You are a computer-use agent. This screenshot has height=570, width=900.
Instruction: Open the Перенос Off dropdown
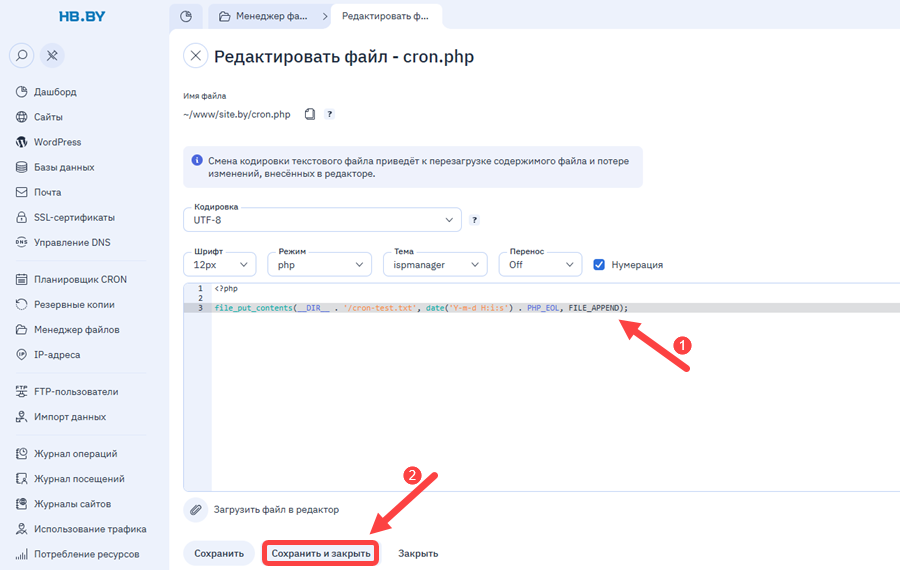[x=540, y=265]
